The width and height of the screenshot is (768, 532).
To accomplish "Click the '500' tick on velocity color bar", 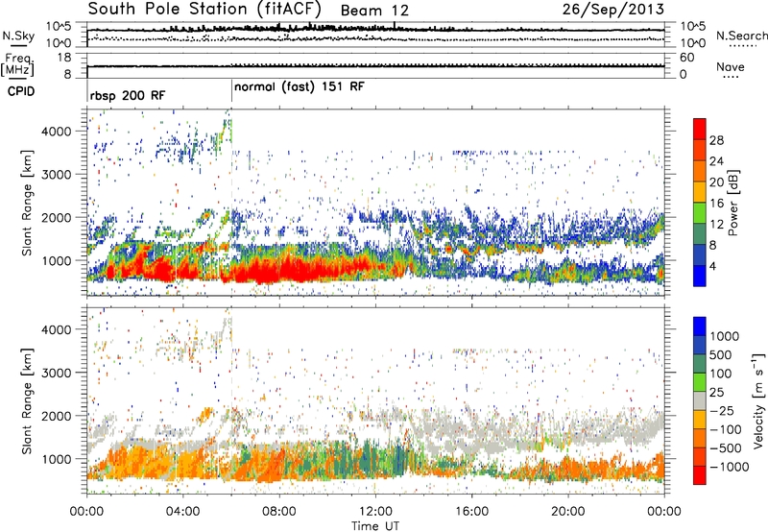I will coord(720,354).
